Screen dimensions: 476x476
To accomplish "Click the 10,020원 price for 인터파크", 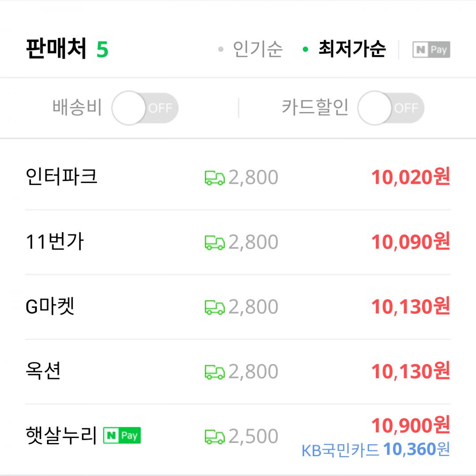I will pyautogui.click(x=410, y=177).
